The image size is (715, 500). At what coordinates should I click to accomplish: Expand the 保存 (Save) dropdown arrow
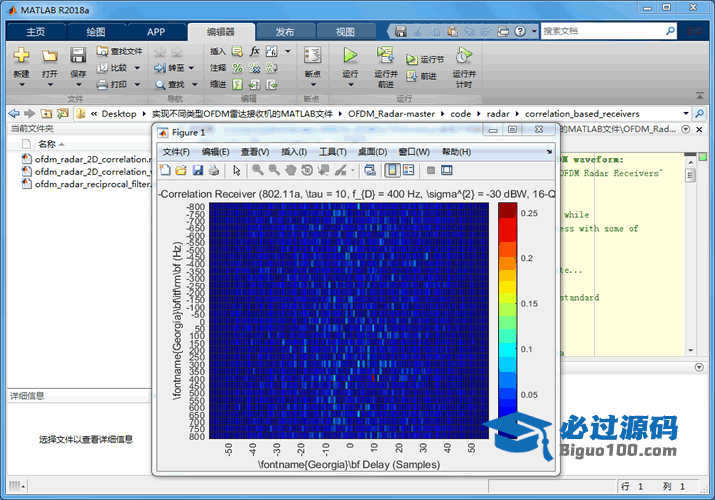coord(78,85)
